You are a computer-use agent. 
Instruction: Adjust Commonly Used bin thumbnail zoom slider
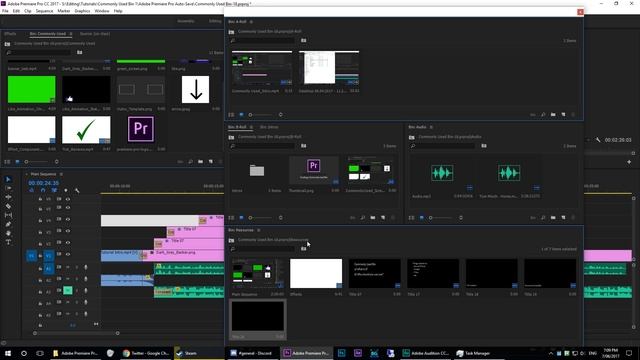tap(41, 162)
